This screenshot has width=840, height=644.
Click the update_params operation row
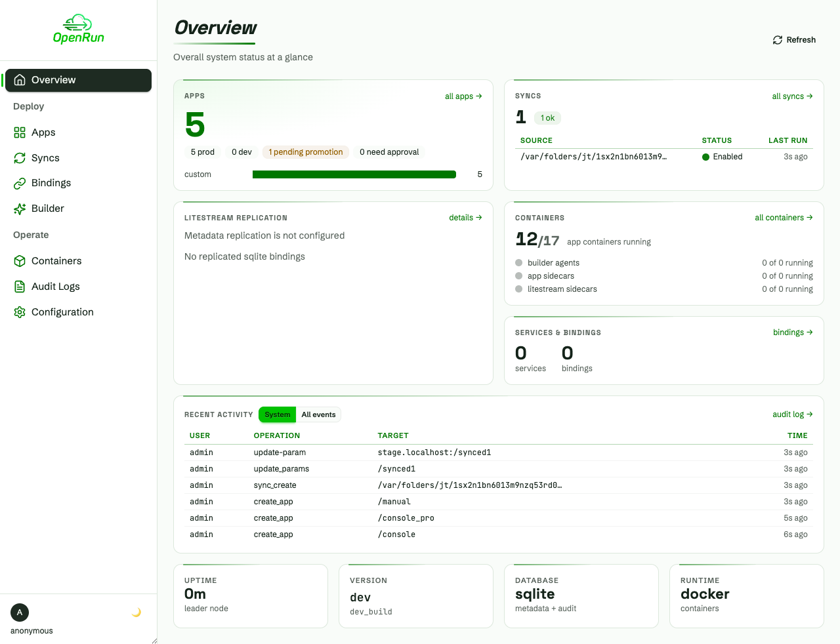(x=282, y=469)
